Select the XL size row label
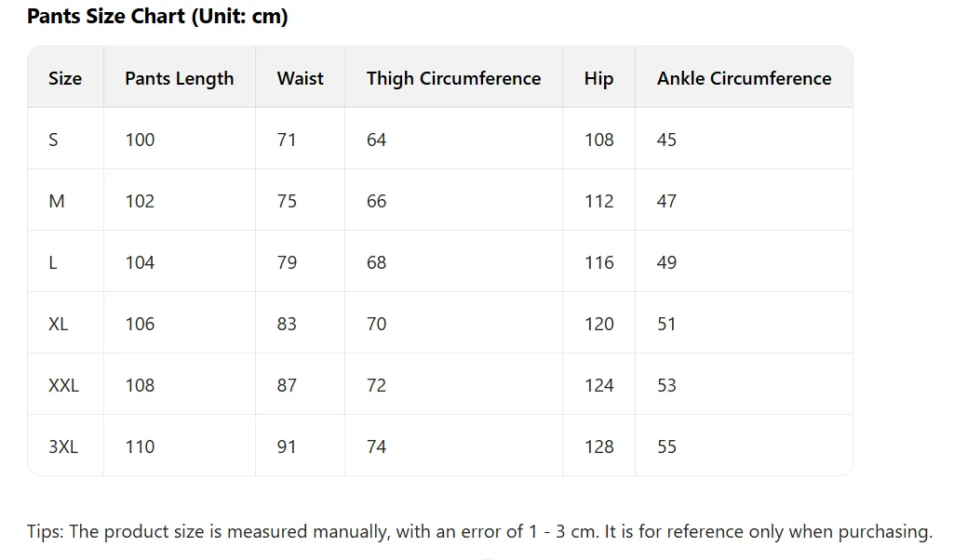 pos(59,324)
